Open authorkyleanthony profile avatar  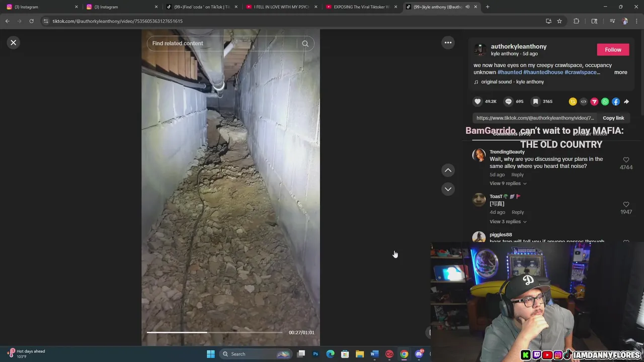coord(479,50)
